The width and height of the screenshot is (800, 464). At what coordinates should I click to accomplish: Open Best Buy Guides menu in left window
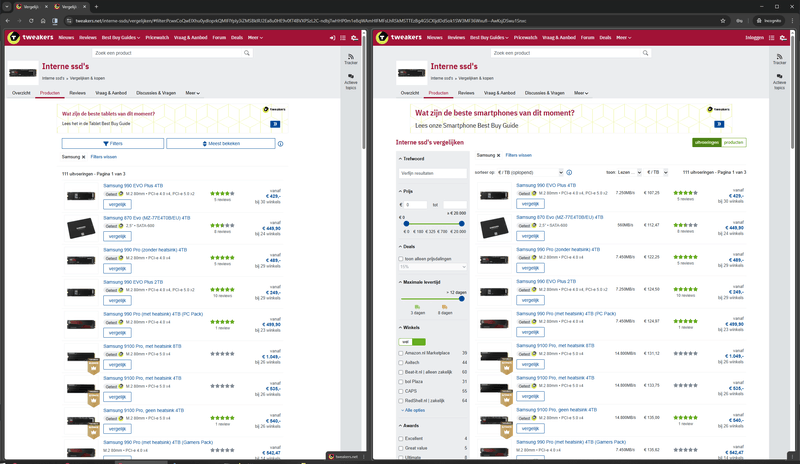click(x=121, y=38)
